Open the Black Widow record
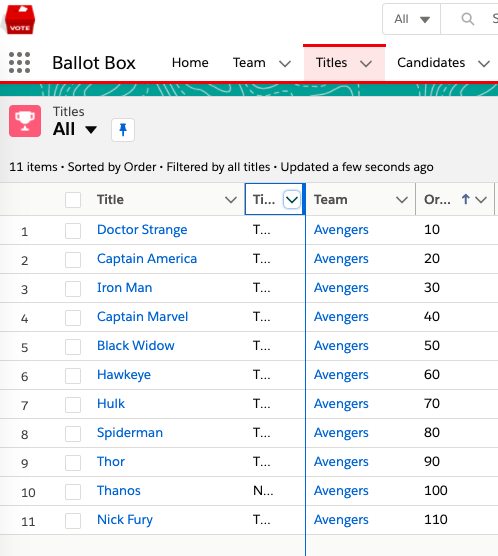The width and height of the screenshot is (498, 556). 135,346
